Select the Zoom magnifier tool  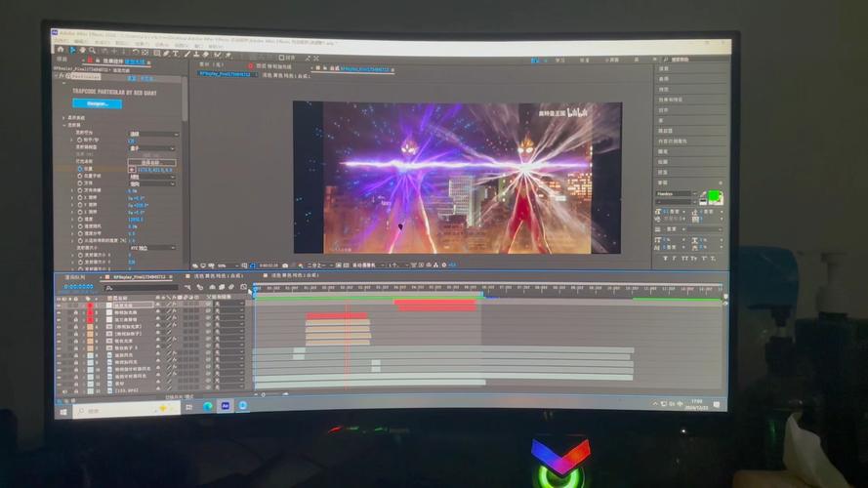pos(92,51)
